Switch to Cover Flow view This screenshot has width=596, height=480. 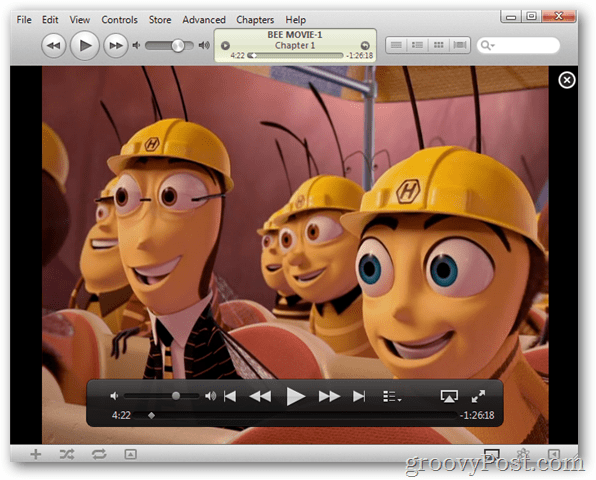click(x=460, y=45)
